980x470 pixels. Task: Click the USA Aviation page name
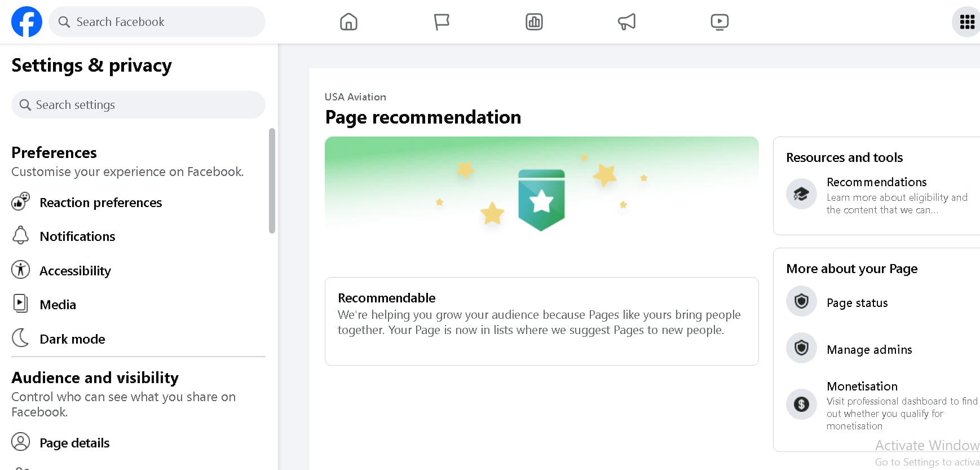355,97
